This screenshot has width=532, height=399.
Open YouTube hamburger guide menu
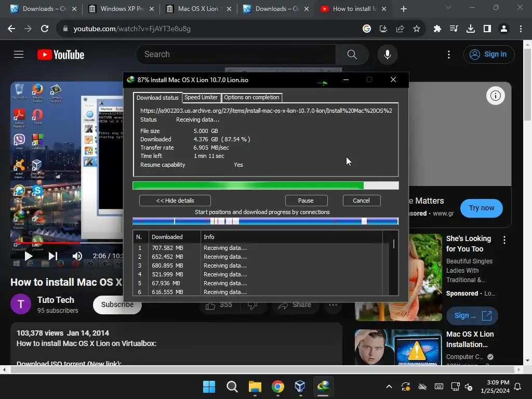(19, 54)
